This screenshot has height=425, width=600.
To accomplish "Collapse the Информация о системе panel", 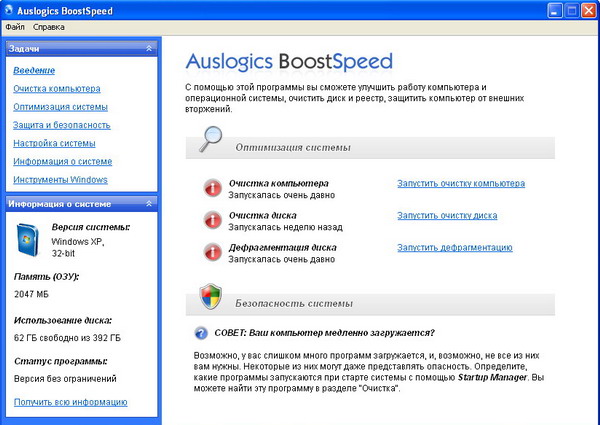I will coord(149,204).
